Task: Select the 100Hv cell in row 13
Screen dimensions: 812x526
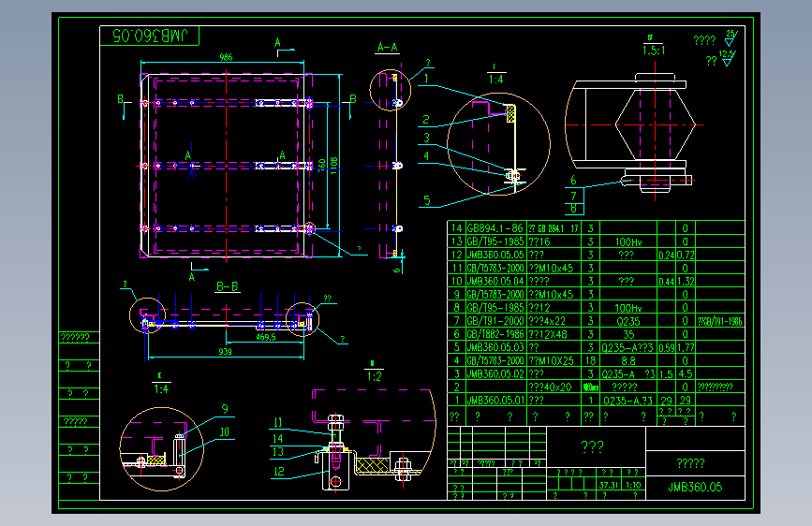Action: click(628, 241)
